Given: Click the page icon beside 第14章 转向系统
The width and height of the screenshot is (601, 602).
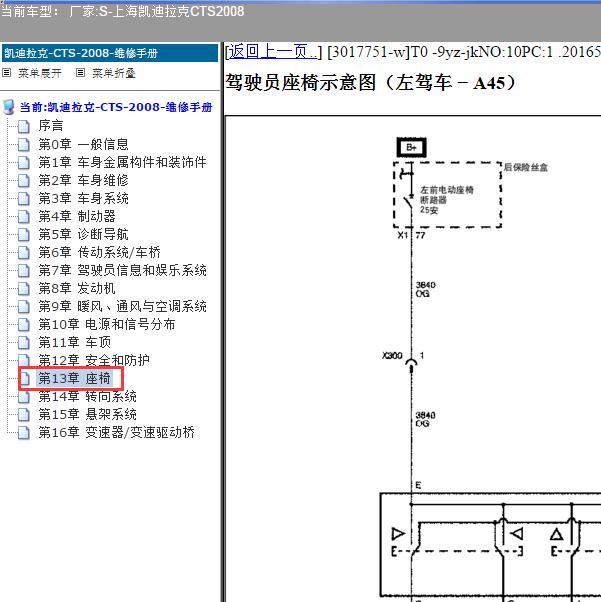Looking at the screenshot, I should [x=24, y=397].
